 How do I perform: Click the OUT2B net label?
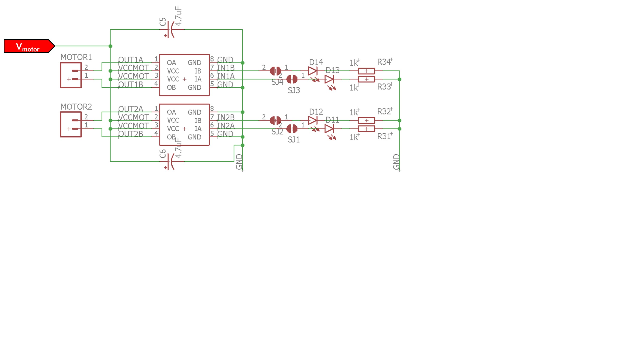click(131, 134)
